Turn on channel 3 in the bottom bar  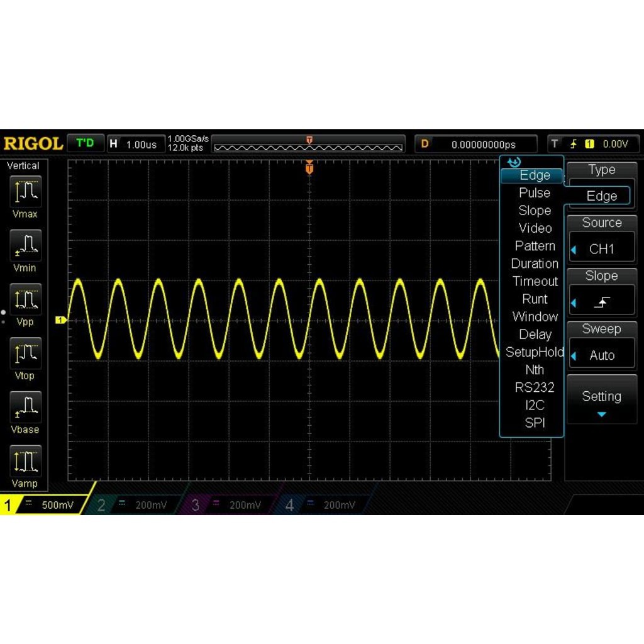point(230,505)
